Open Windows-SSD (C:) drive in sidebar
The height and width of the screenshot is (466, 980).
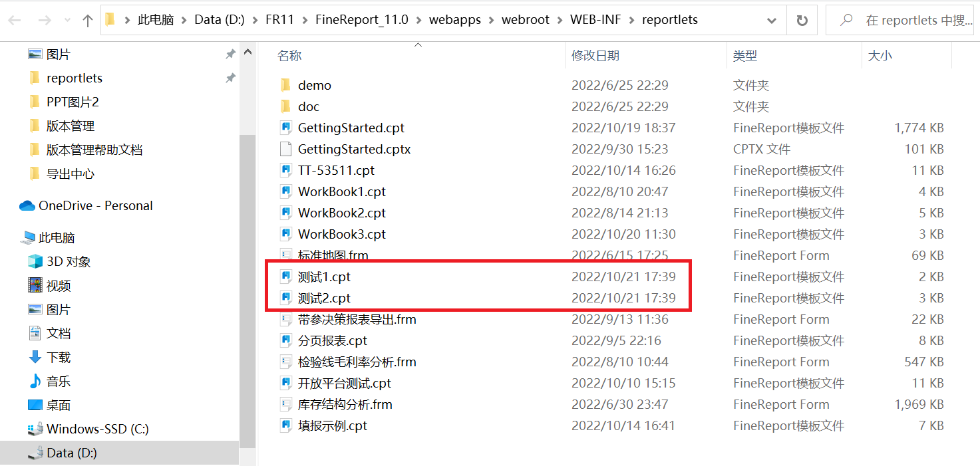click(88, 429)
